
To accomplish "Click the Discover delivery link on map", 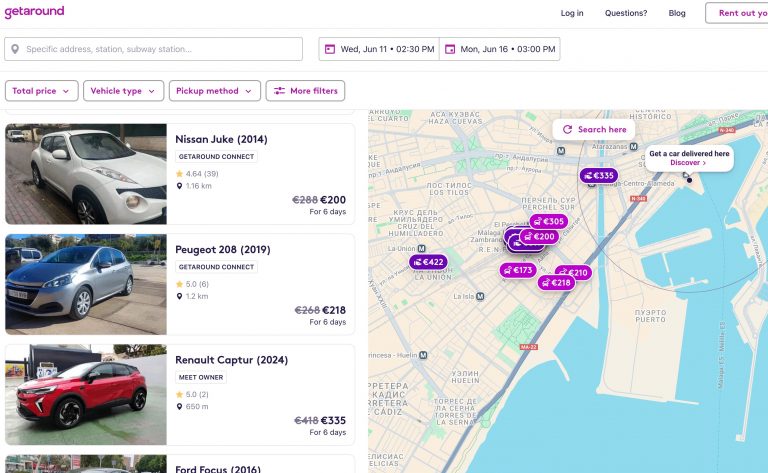I will pyautogui.click(x=688, y=163).
